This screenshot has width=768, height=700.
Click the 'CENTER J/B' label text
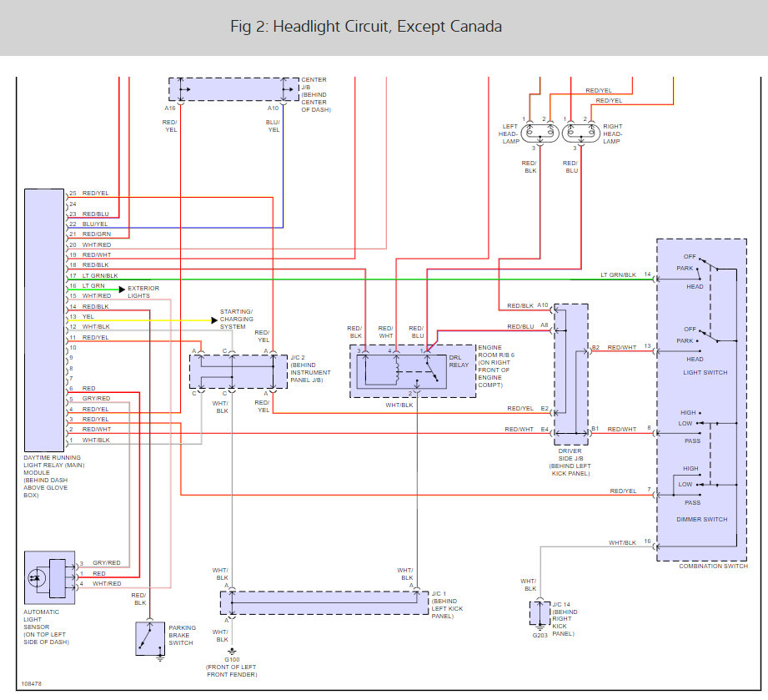point(314,83)
